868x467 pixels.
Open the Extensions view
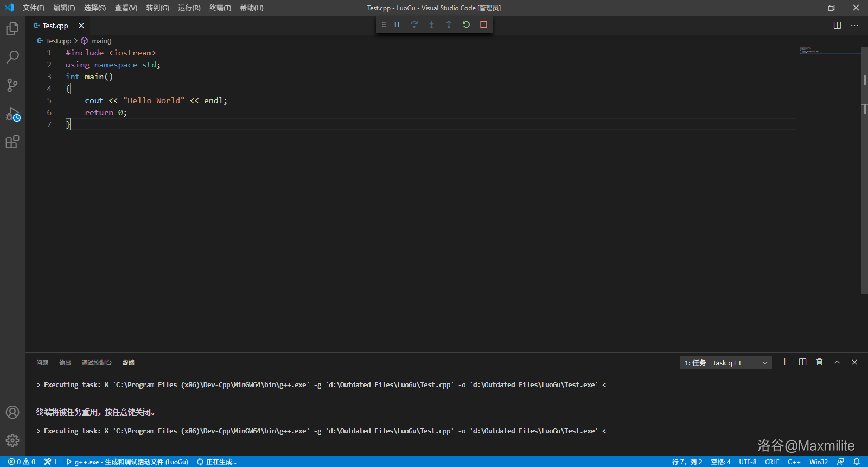(x=12, y=142)
